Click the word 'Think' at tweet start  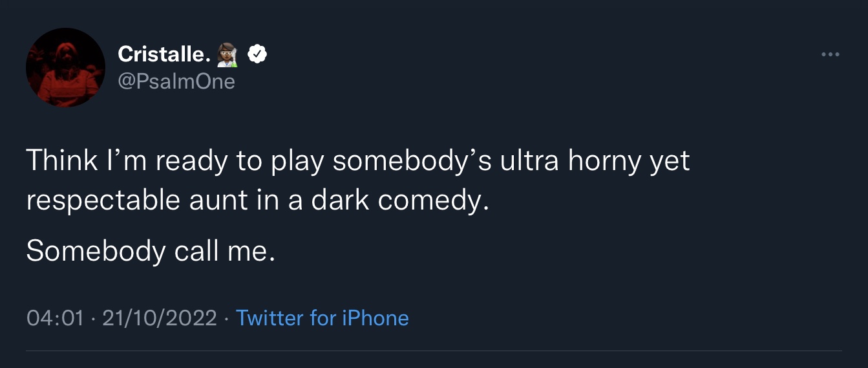pos(61,161)
